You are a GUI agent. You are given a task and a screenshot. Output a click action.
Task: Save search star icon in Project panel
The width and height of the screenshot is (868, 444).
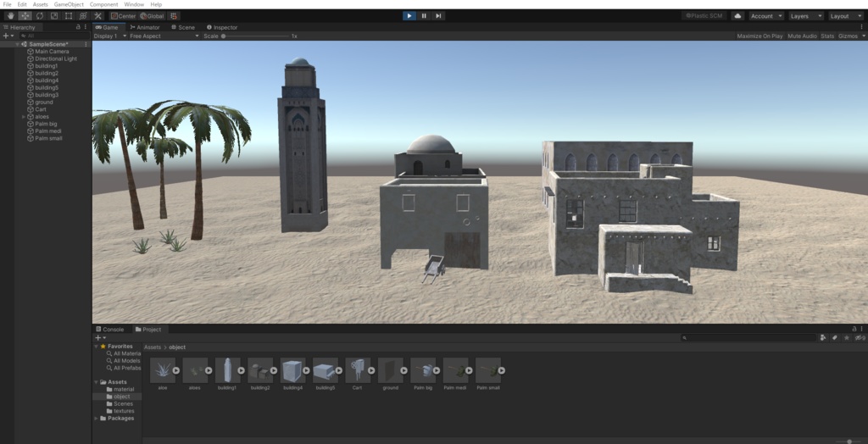[x=847, y=338]
